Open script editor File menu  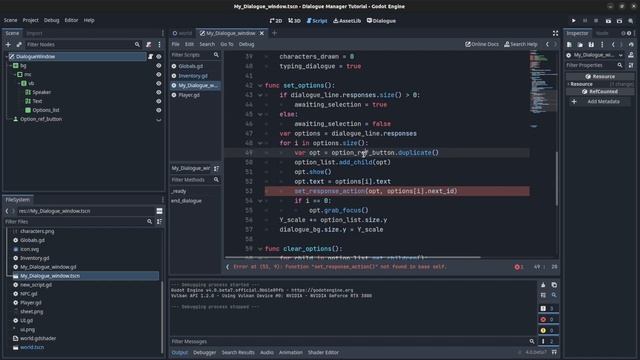176,44
